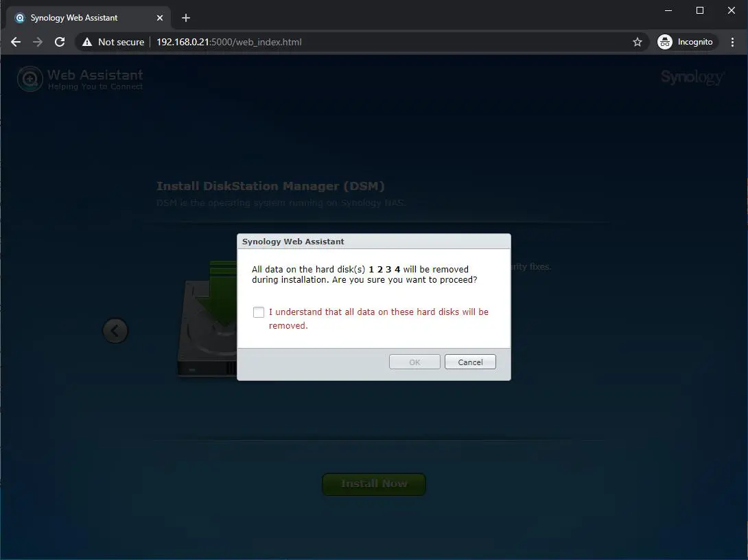The height and width of the screenshot is (560, 748).
Task: Click the Synology favicon in the tab
Action: pyautogui.click(x=20, y=18)
